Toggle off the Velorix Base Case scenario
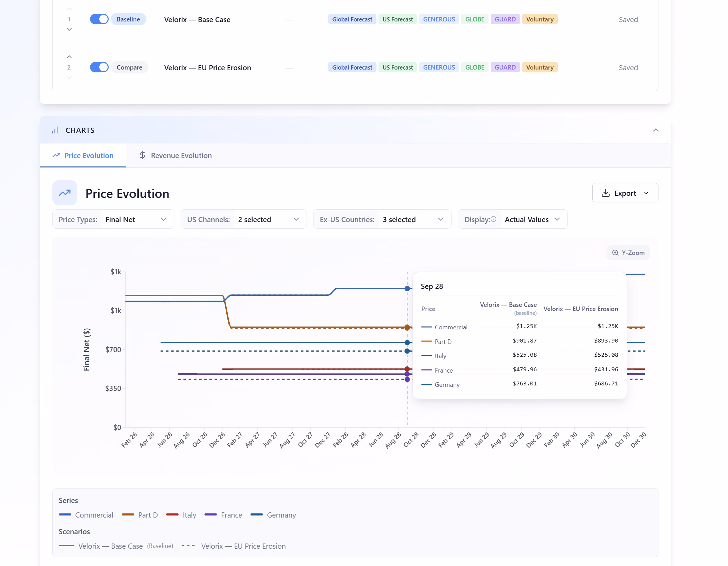The image size is (728, 566). (x=99, y=19)
